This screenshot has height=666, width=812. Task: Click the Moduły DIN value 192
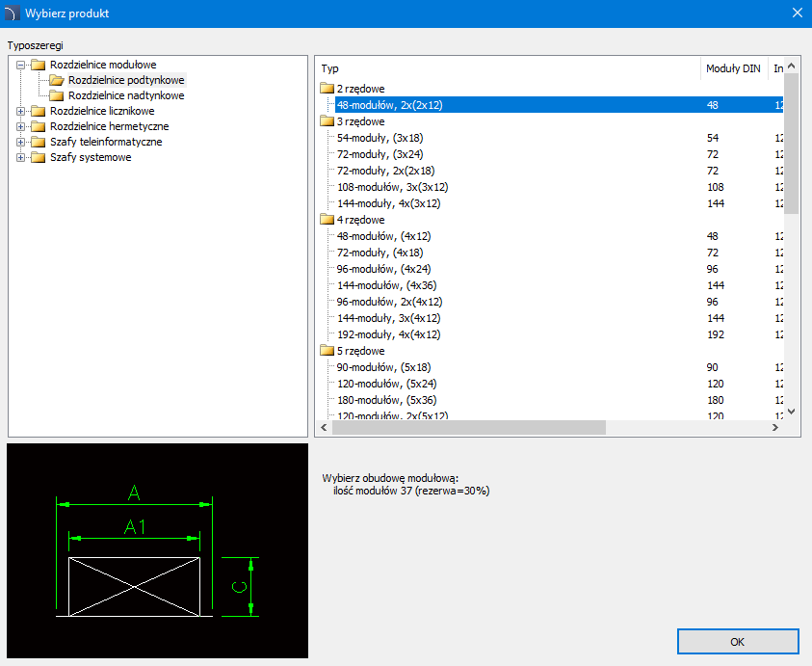point(716,334)
